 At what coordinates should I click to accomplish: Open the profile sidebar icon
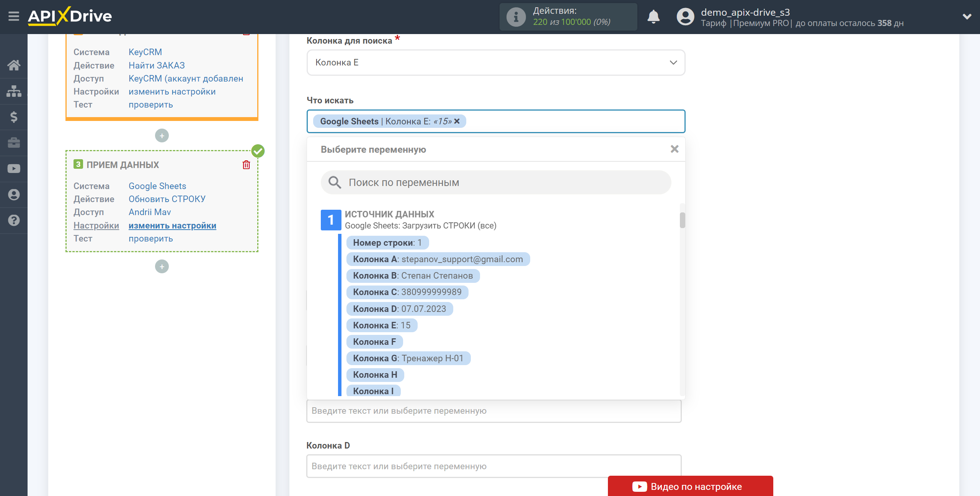point(14,194)
